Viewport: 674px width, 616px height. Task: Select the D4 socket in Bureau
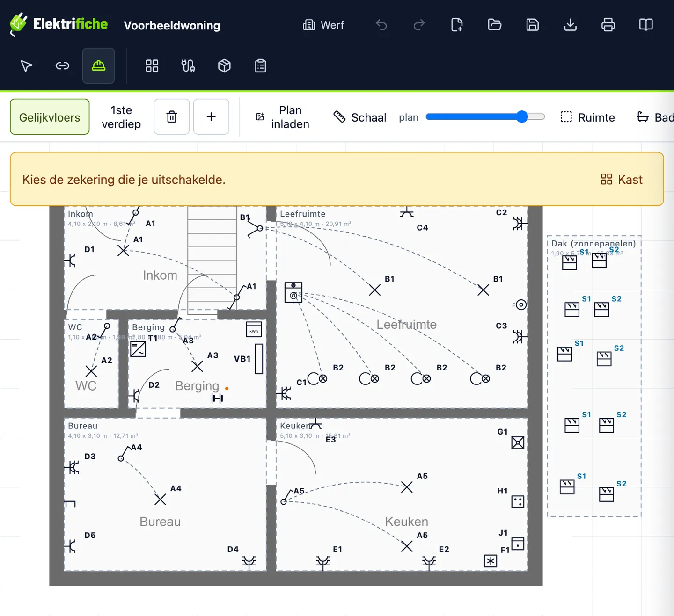249,562
